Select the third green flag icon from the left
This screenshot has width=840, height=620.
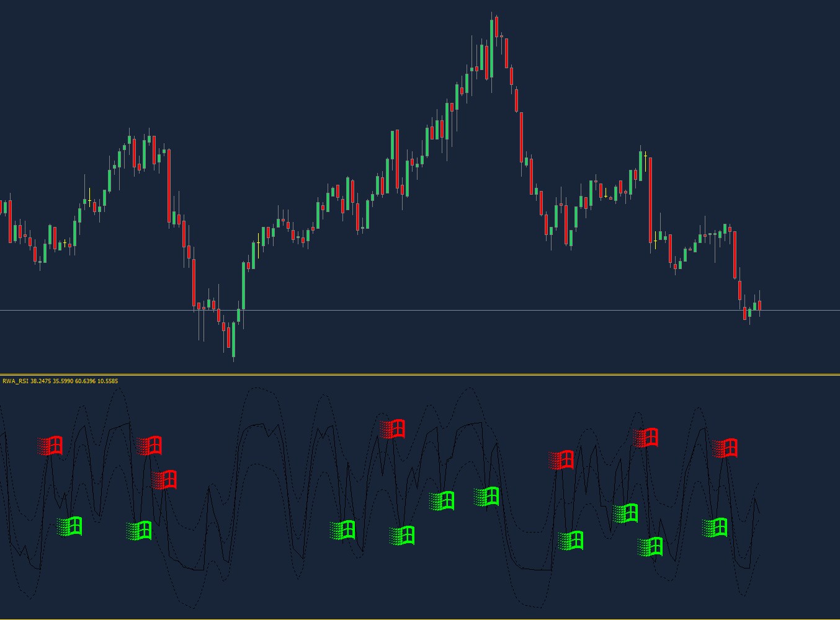pos(342,530)
